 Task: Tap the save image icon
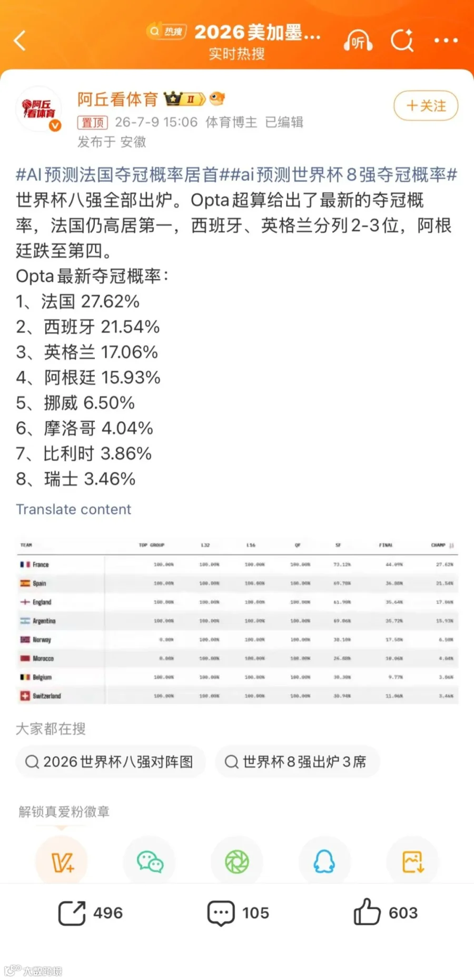[413, 862]
